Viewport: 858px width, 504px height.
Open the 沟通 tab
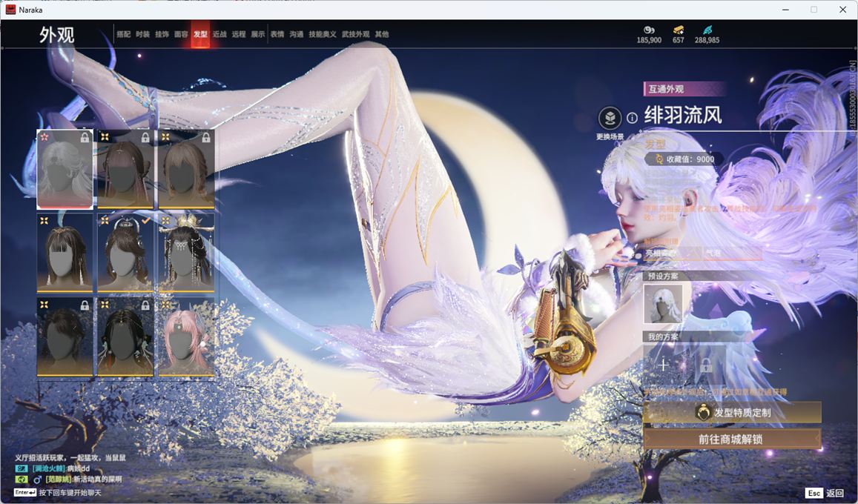(297, 34)
